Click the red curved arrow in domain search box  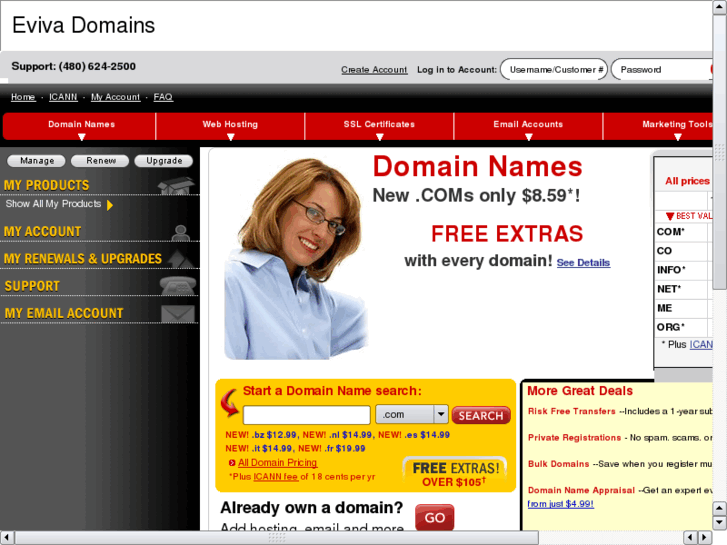coord(230,402)
